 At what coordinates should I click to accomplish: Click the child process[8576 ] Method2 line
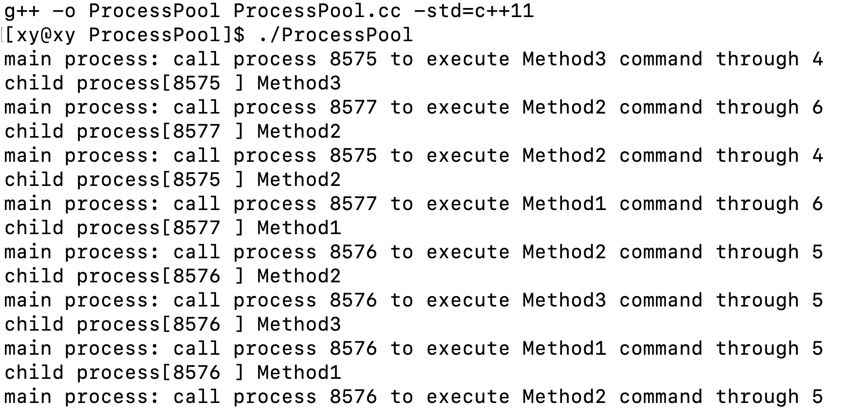172,276
